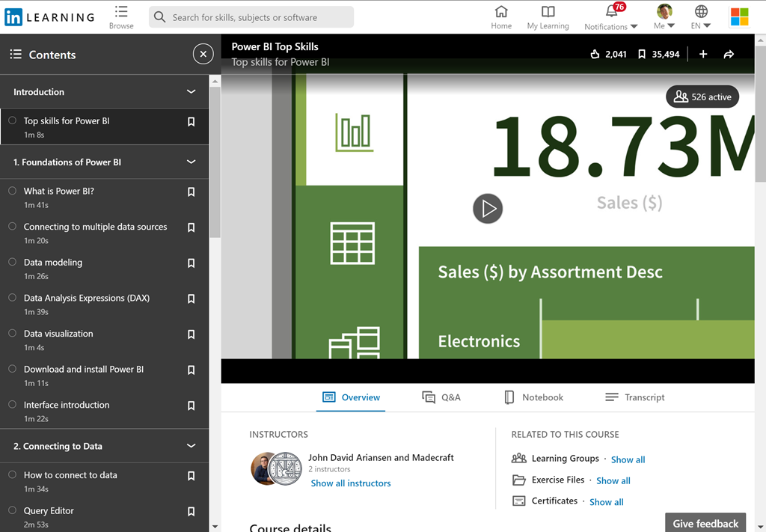766x532 pixels.
Task: Switch to the Transcript tab
Action: click(634, 397)
